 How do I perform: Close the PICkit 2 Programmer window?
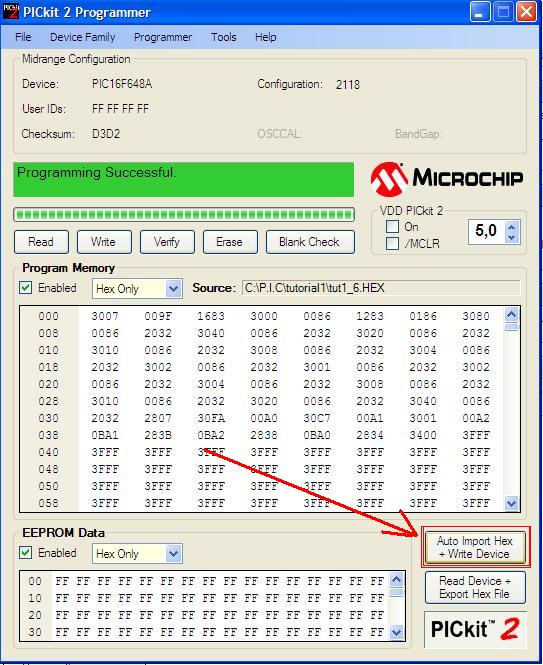pos(526,12)
